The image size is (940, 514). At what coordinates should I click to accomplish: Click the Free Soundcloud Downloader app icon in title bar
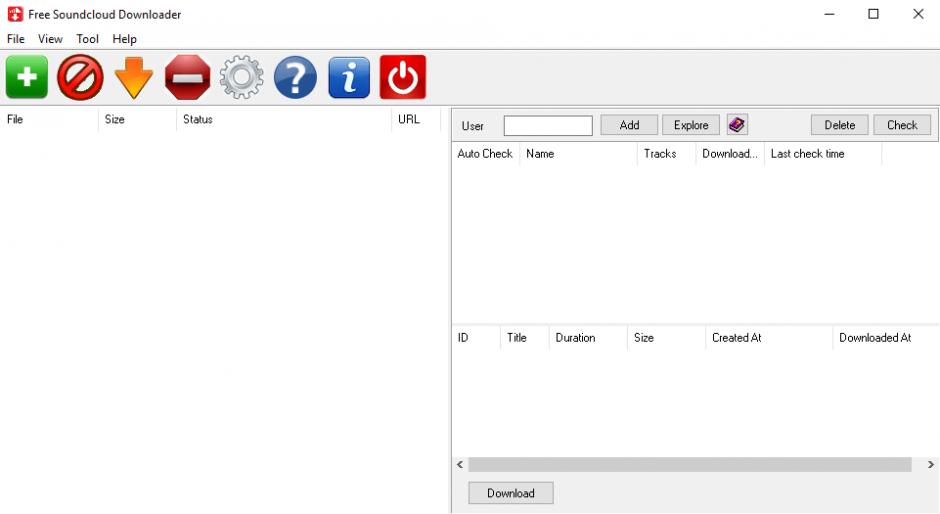[x=15, y=14]
